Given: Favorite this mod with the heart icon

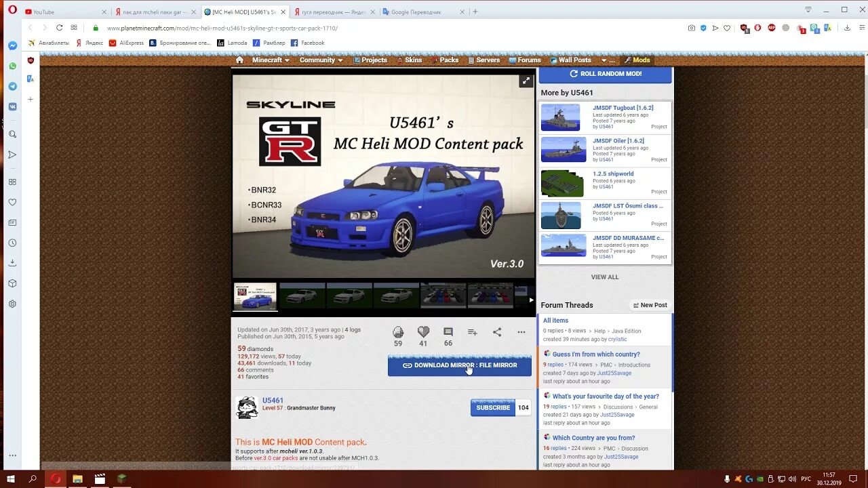Looking at the screenshot, I should 423,332.
